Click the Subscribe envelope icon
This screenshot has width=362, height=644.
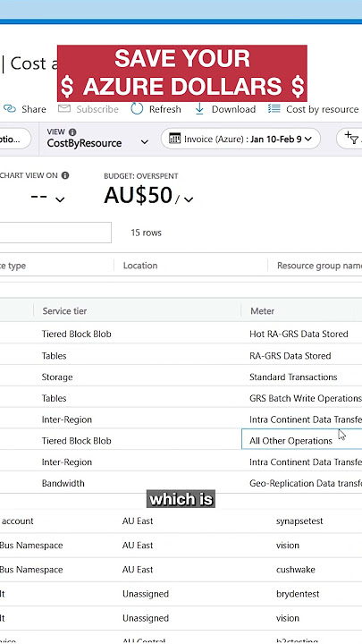tap(64, 109)
